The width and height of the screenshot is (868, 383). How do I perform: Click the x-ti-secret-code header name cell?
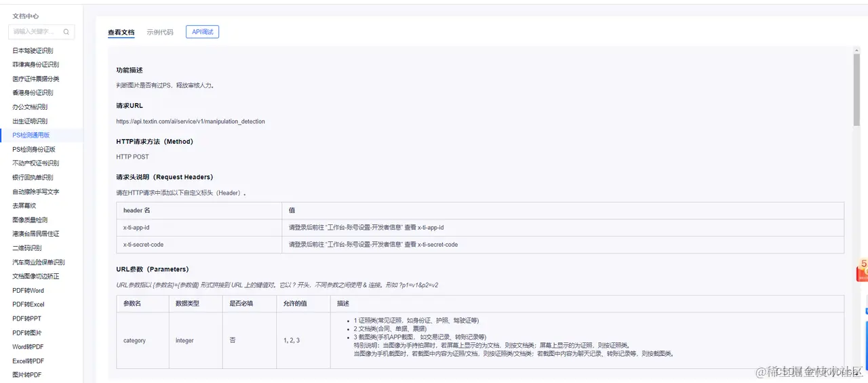[199, 245]
